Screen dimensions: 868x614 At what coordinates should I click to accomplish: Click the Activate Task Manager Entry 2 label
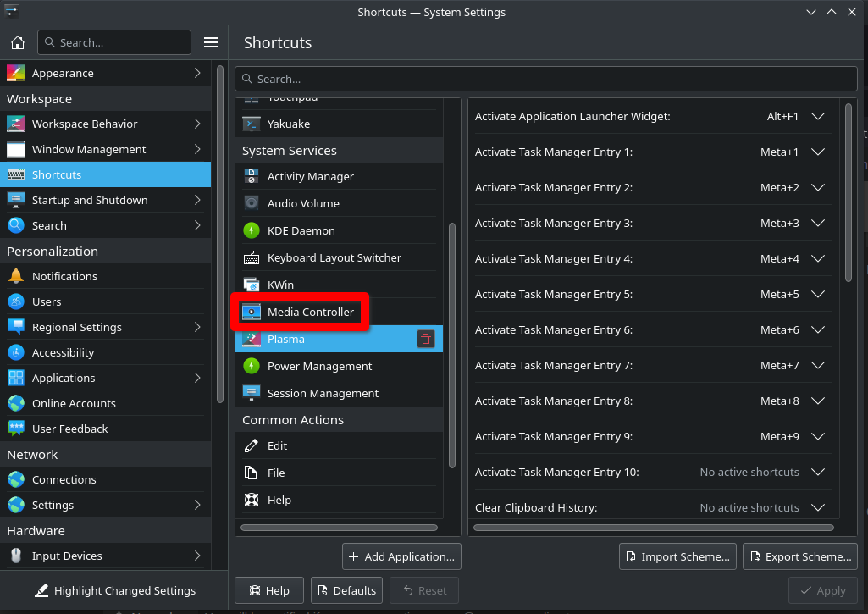coord(554,188)
